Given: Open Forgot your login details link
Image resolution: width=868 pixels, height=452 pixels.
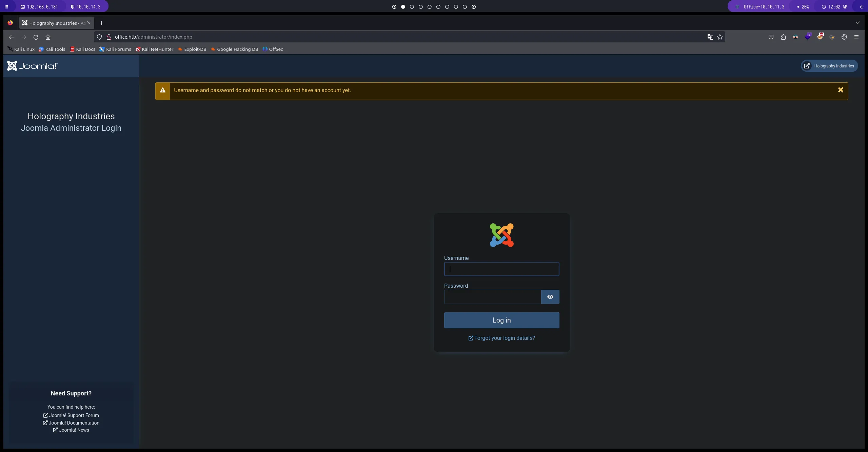Looking at the screenshot, I should coord(501,338).
